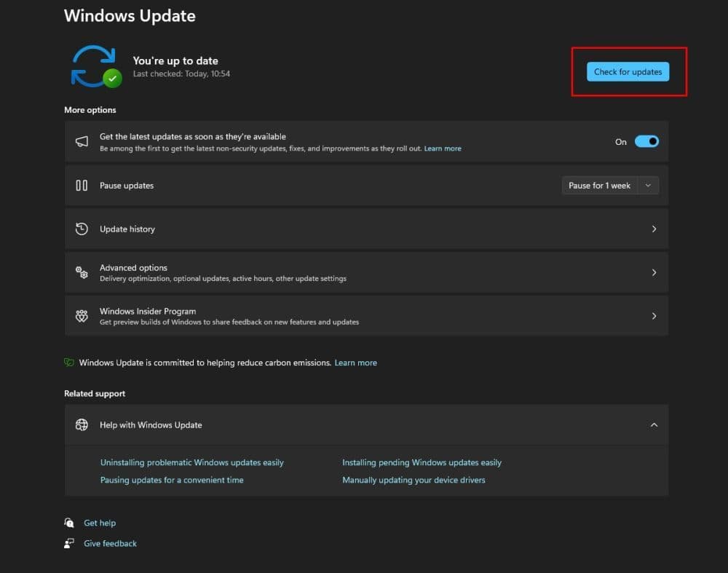Open Manually updating your device drivers link
Viewport: 728px width, 573px height.
(414, 480)
